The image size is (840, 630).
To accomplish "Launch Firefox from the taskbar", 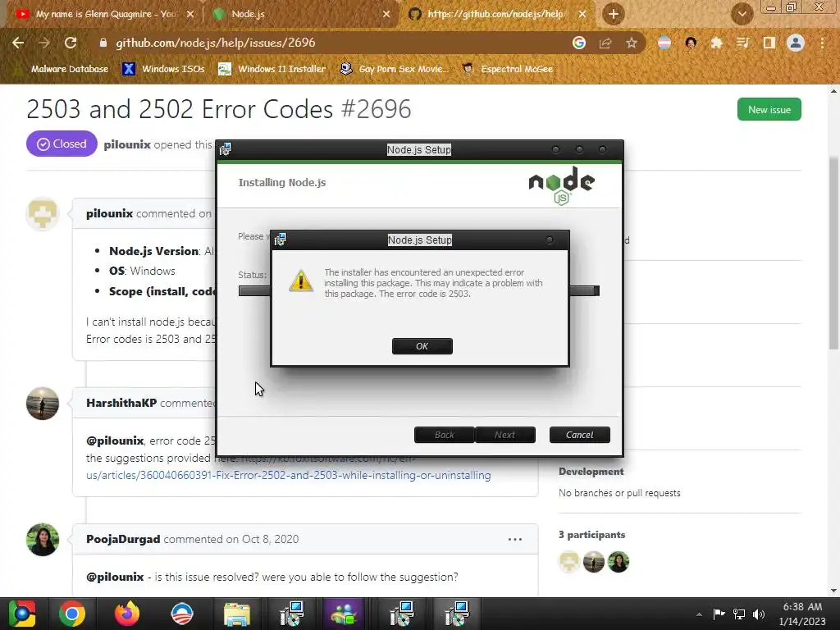I will coord(127,614).
